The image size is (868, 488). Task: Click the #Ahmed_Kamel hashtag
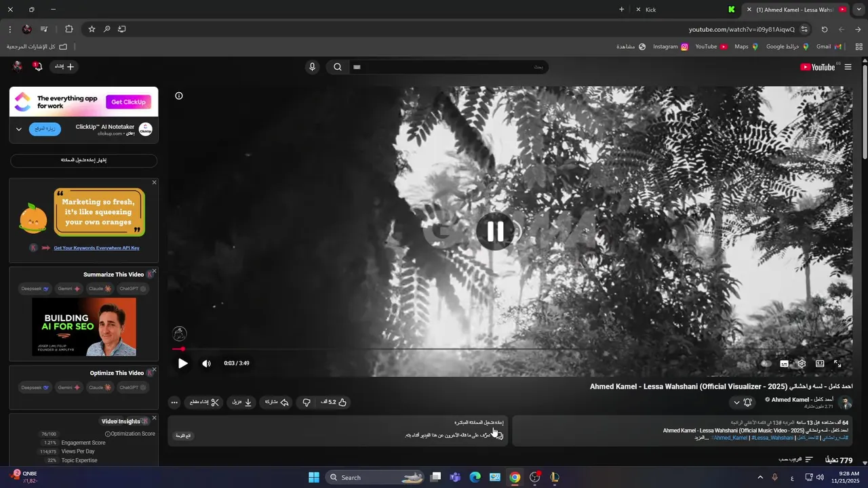[729, 438]
